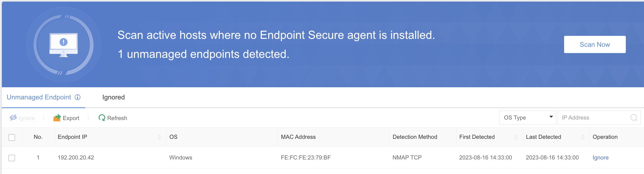The height and width of the screenshot is (174, 644).
Task: Click the Ignore eye-slash toolbar icon
Action: (13, 118)
